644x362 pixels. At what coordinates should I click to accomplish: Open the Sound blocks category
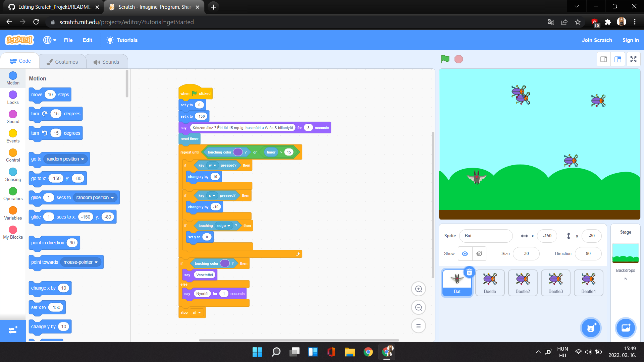pyautogui.click(x=12, y=116)
